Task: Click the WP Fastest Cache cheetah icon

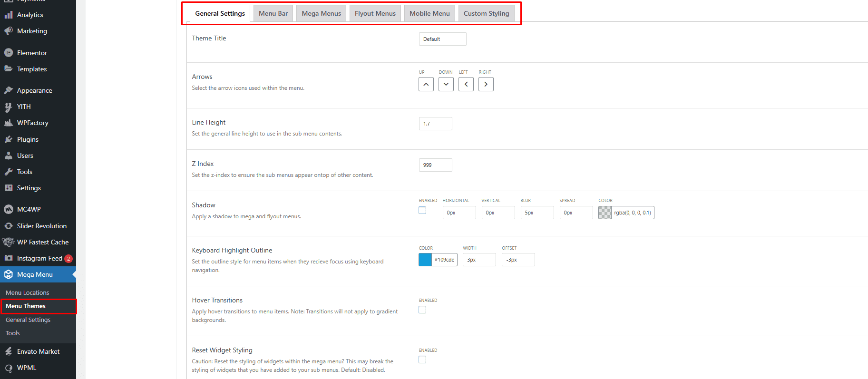Action: tap(9, 242)
